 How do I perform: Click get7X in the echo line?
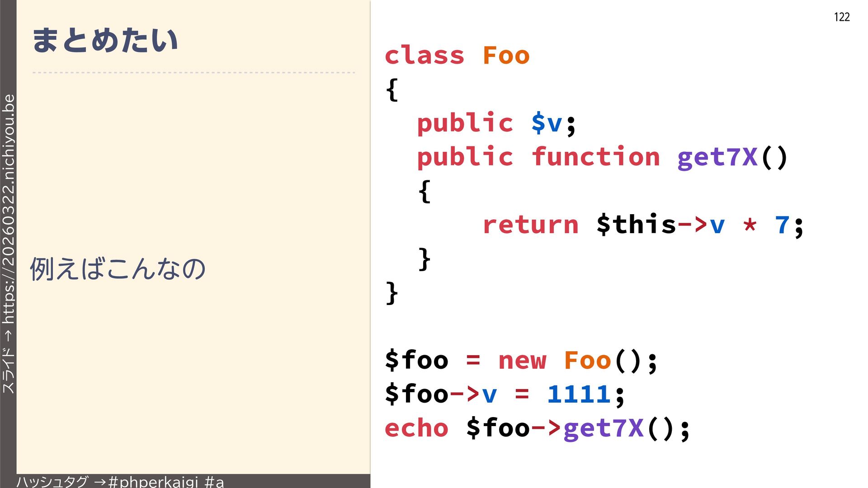click(603, 428)
